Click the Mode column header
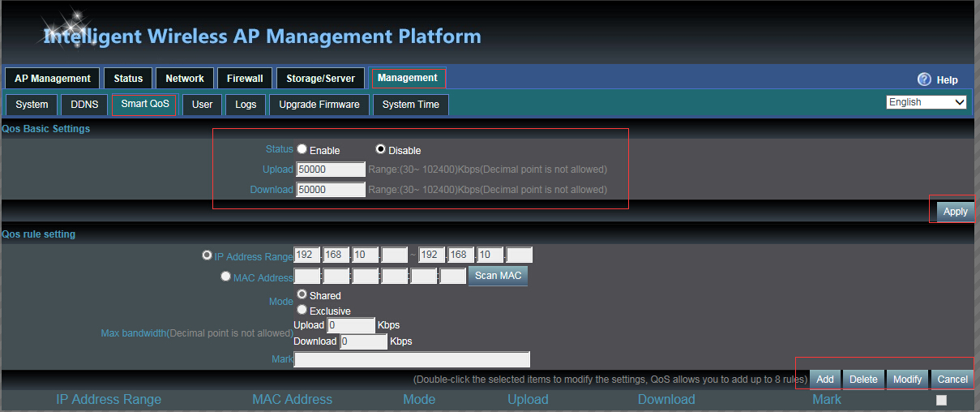Image resolution: width=980 pixels, height=412 pixels. click(x=419, y=399)
